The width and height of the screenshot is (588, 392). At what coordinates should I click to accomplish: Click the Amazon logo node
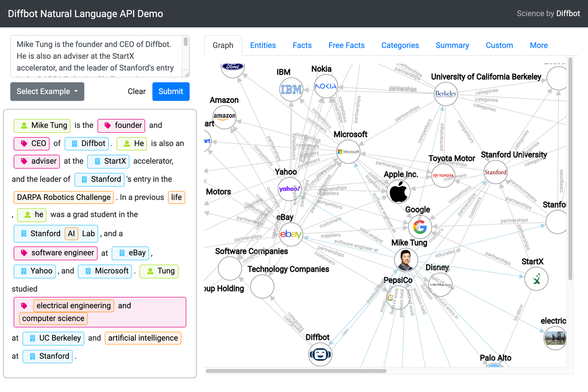click(224, 117)
